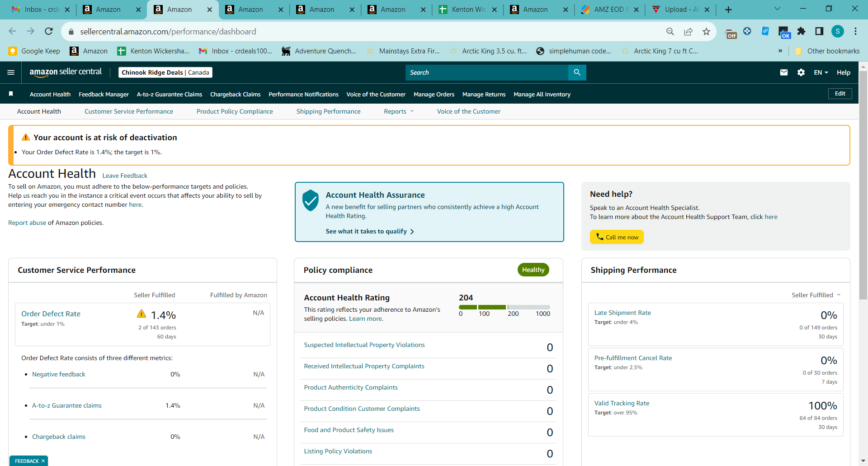Expand the Reports dropdown

[x=399, y=111]
